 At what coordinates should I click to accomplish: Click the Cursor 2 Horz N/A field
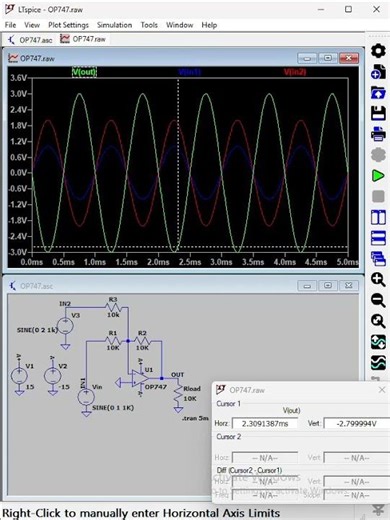(x=265, y=458)
